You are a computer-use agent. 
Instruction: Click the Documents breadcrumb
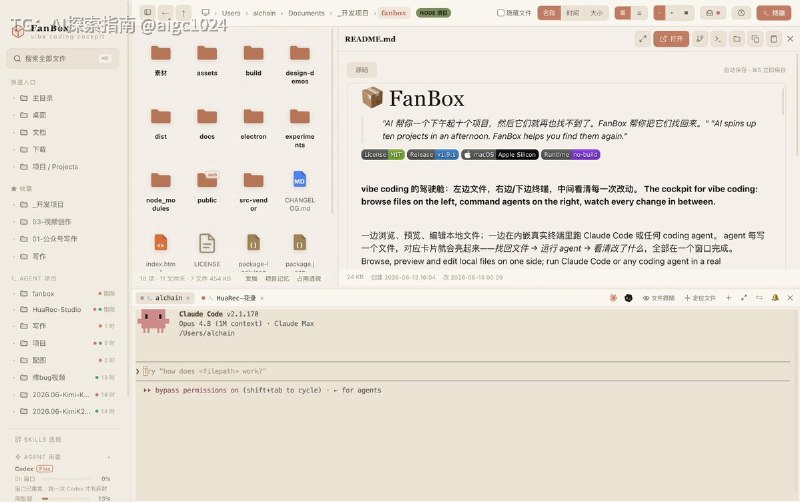pyautogui.click(x=306, y=13)
